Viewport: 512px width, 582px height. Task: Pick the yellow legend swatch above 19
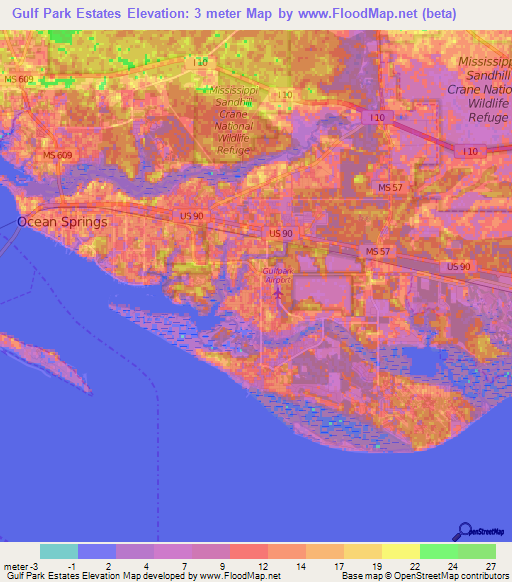coord(401,552)
